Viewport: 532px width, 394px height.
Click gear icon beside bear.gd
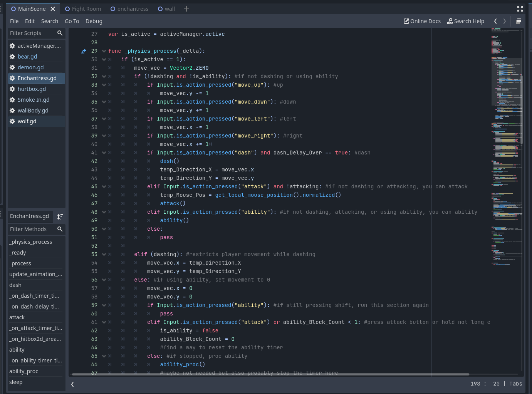[12, 57]
